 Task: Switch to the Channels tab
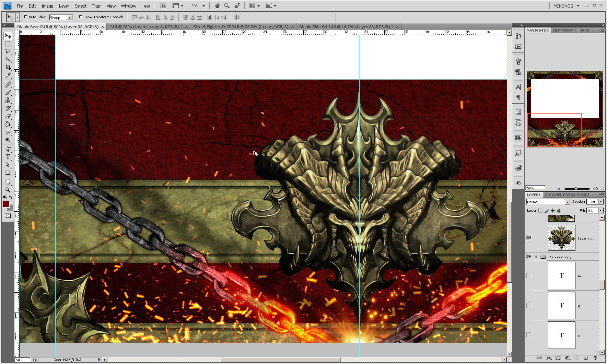tap(552, 195)
